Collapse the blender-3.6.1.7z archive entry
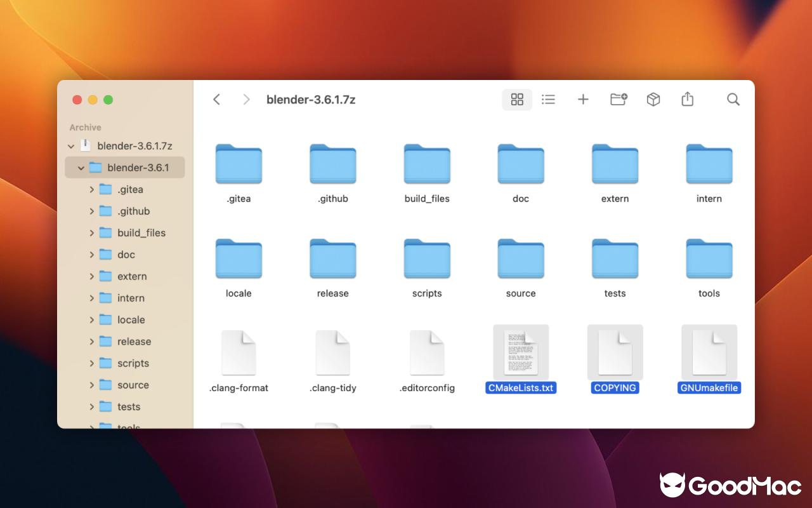812x508 pixels. click(x=71, y=145)
